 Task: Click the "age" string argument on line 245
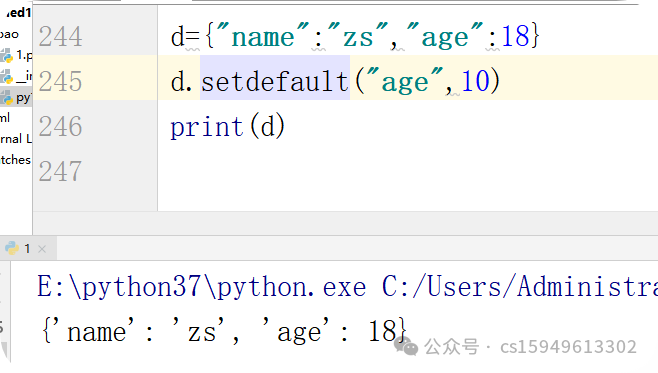click(405, 81)
